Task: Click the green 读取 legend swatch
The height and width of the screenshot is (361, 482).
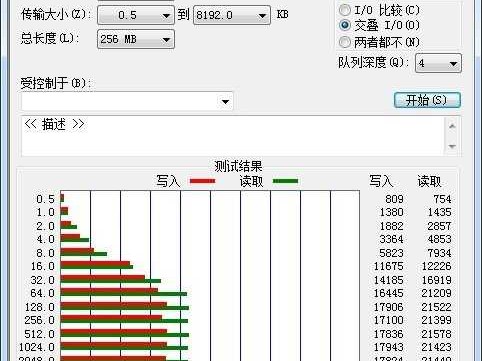Action: click(285, 181)
